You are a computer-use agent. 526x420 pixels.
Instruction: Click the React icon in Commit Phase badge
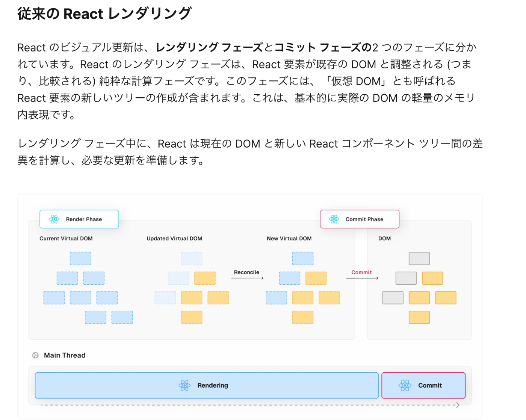334,219
